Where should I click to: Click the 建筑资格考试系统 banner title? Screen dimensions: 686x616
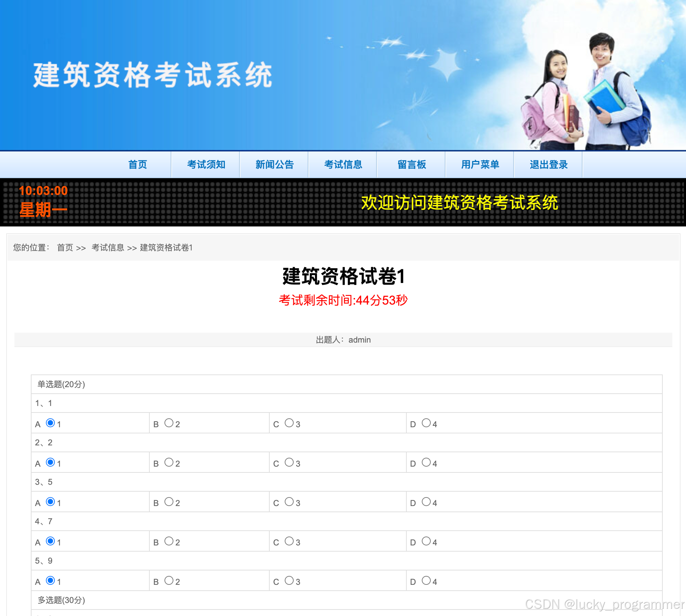click(152, 75)
